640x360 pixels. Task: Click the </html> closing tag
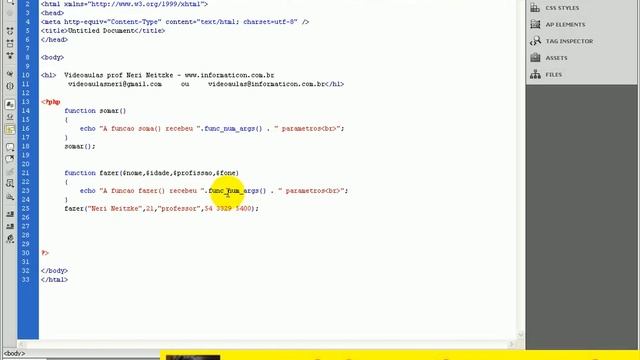pyautogui.click(x=54, y=280)
